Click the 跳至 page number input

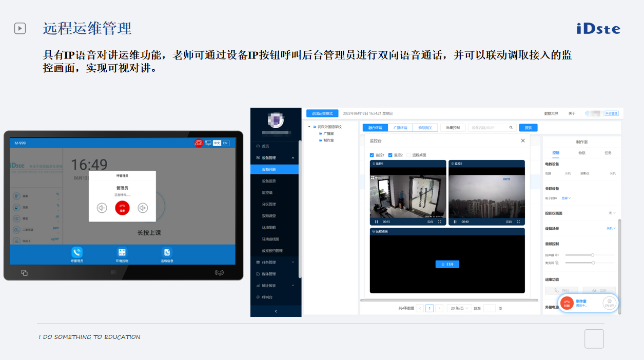(x=490, y=308)
